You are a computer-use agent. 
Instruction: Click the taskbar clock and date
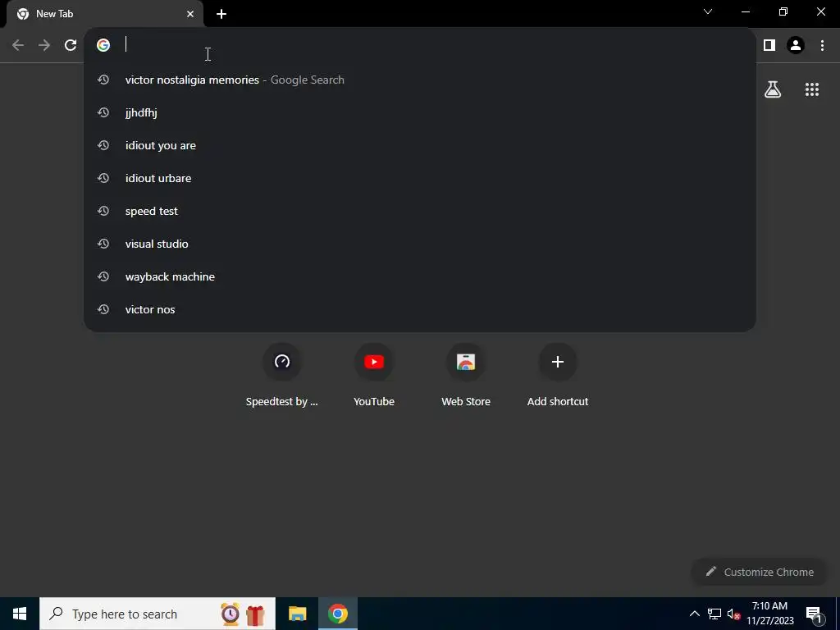pyautogui.click(x=769, y=614)
